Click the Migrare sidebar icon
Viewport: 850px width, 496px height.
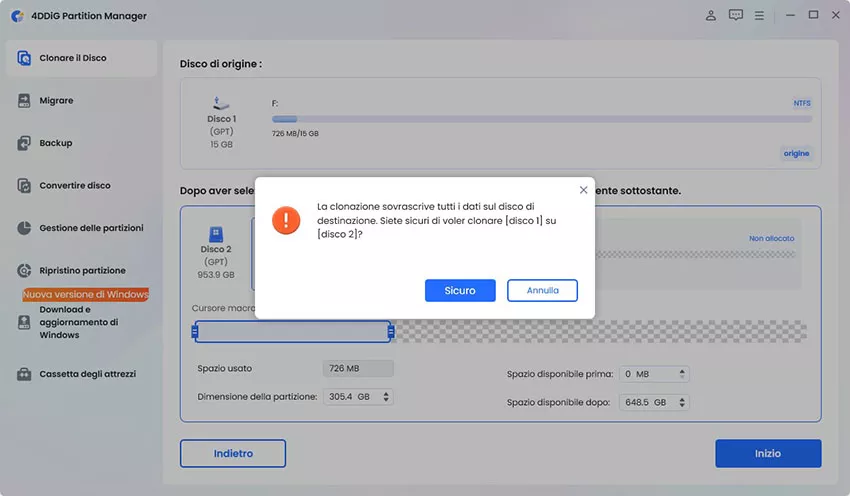(25, 101)
